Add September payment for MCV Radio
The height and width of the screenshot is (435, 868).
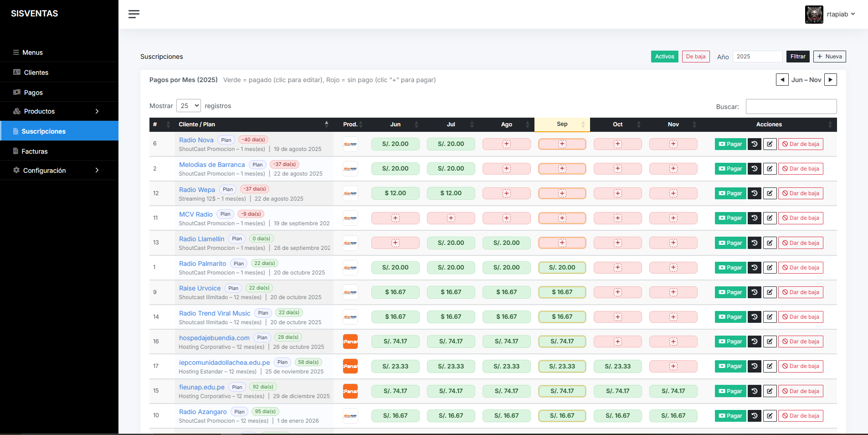(x=562, y=218)
